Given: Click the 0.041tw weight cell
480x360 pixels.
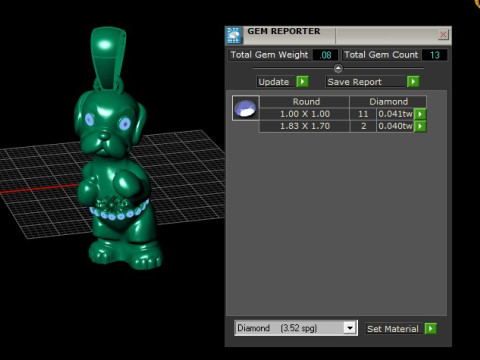Looking at the screenshot, I should click(x=395, y=114).
